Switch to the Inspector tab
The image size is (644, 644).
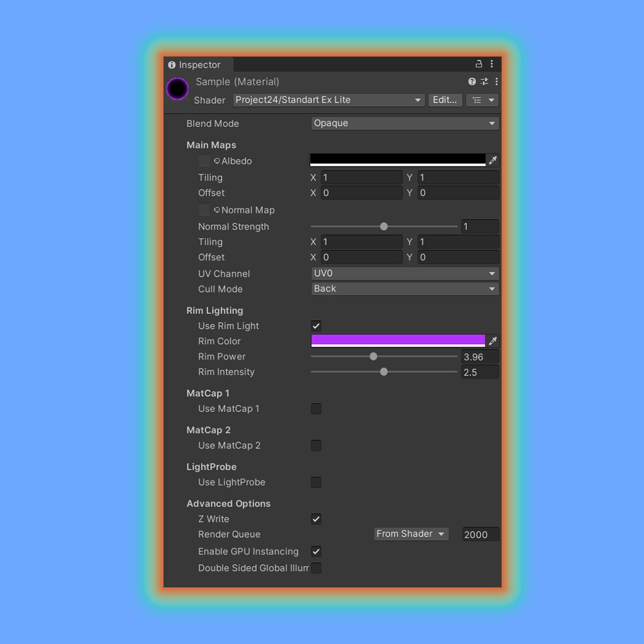tap(199, 65)
